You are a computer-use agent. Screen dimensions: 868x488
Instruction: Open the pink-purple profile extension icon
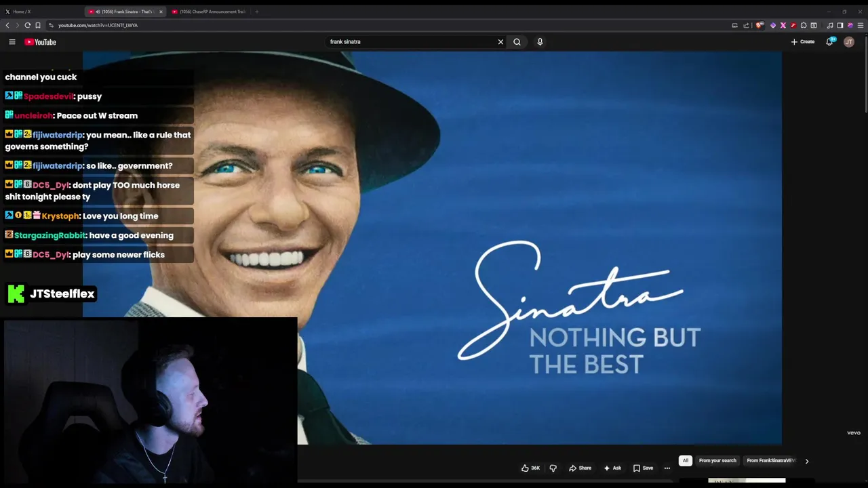(850, 25)
